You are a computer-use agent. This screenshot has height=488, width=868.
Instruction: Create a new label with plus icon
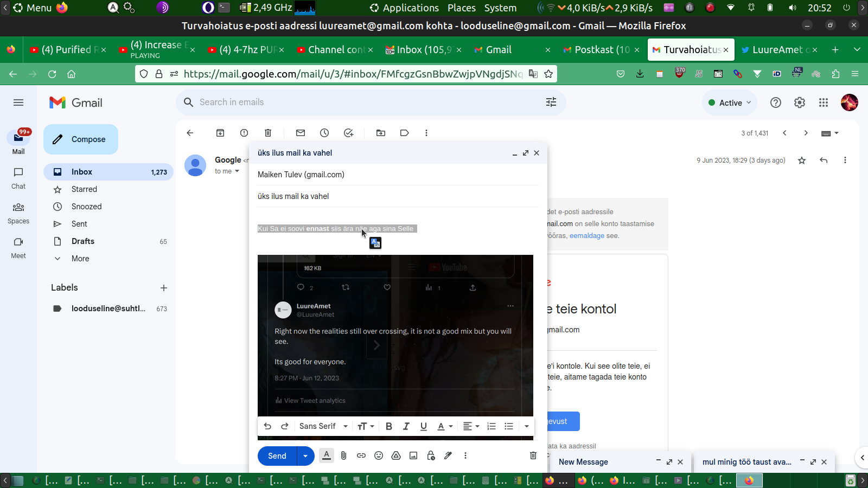click(164, 288)
